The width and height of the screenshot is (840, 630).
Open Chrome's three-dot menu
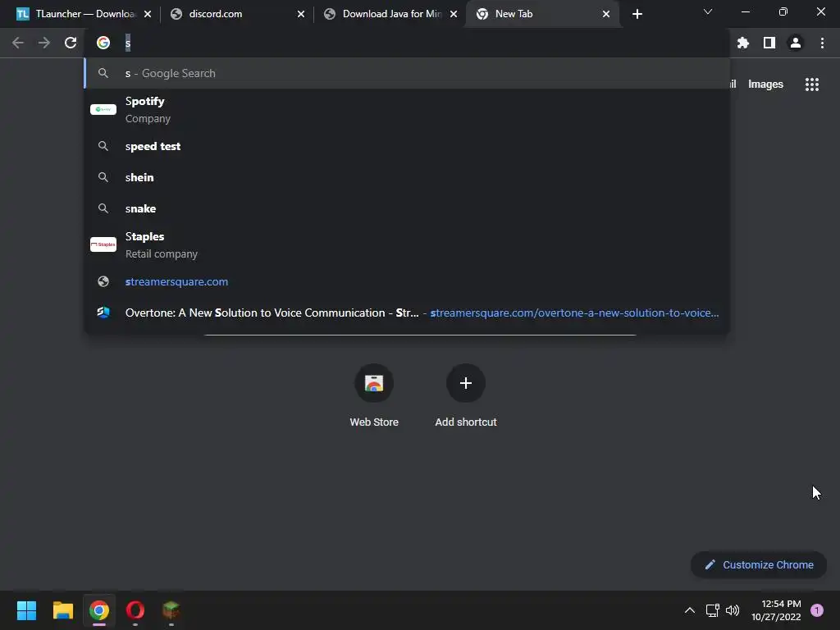click(x=822, y=43)
